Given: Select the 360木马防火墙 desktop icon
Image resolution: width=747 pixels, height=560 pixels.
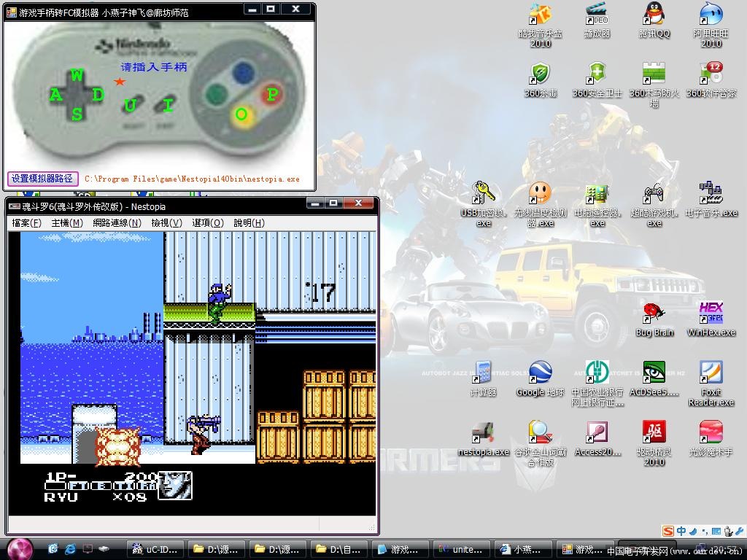Looking at the screenshot, I should coord(654,85).
